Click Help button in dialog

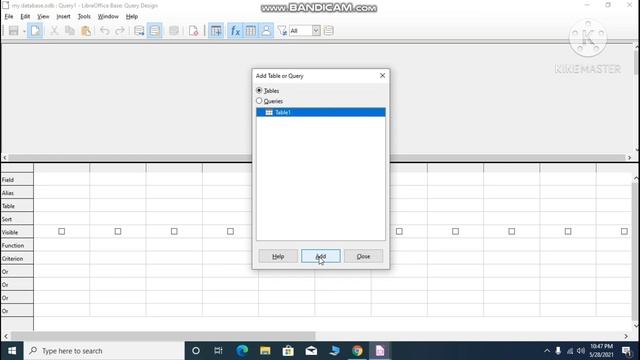tap(278, 256)
